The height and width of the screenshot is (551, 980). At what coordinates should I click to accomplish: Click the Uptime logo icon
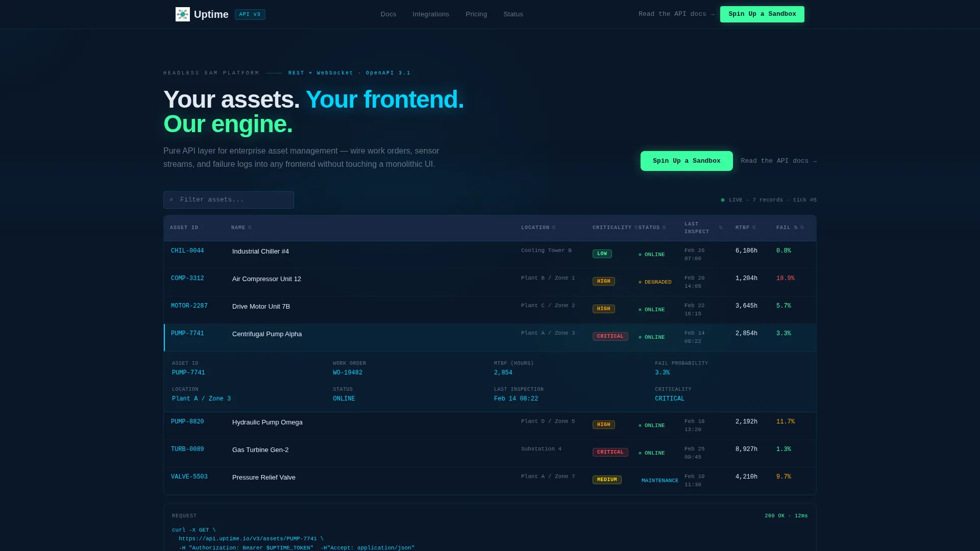pyautogui.click(x=183, y=14)
